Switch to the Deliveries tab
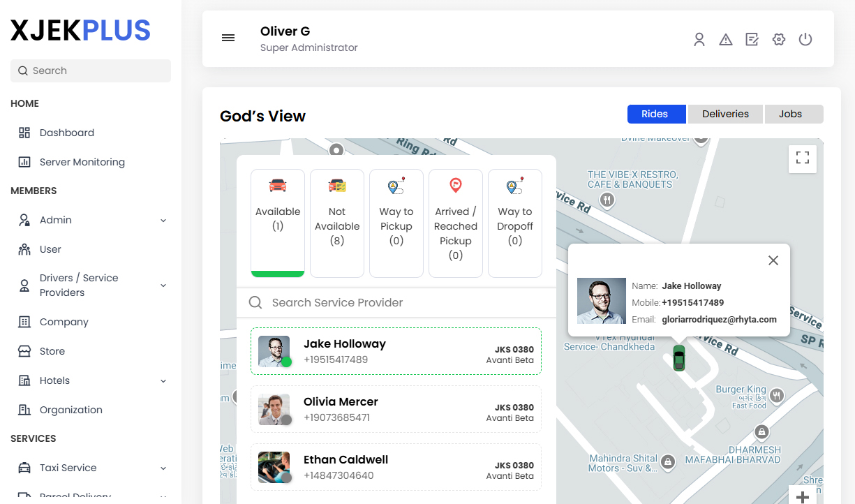Screen dimensions: 855x504 725,114
